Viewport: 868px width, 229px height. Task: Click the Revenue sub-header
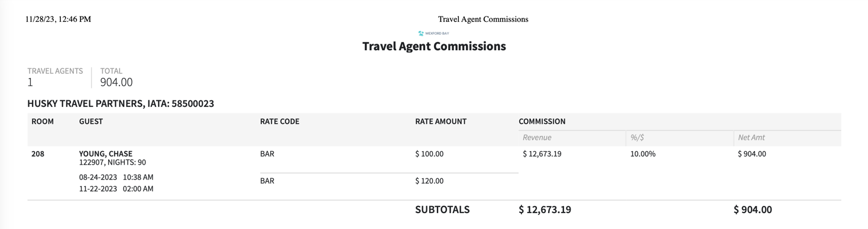pyautogui.click(x=537, y=138)
